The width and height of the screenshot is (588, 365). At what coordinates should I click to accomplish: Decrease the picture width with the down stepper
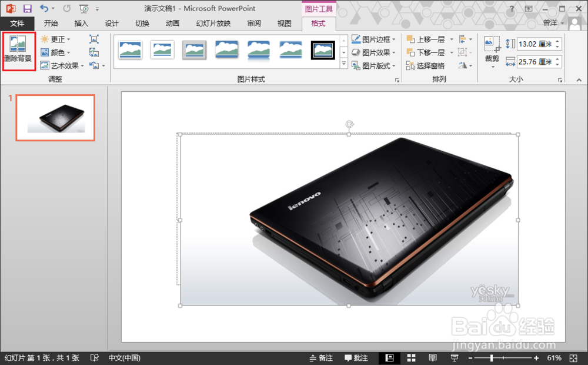point(557,65)
